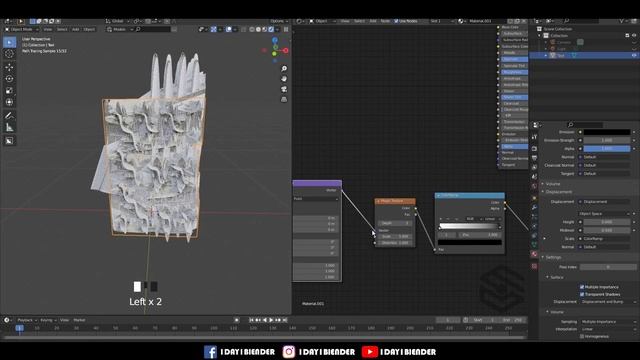Click the viewport zoom magnifier icon
This screenshot has width=640, height=360.
tap(284, 68)
